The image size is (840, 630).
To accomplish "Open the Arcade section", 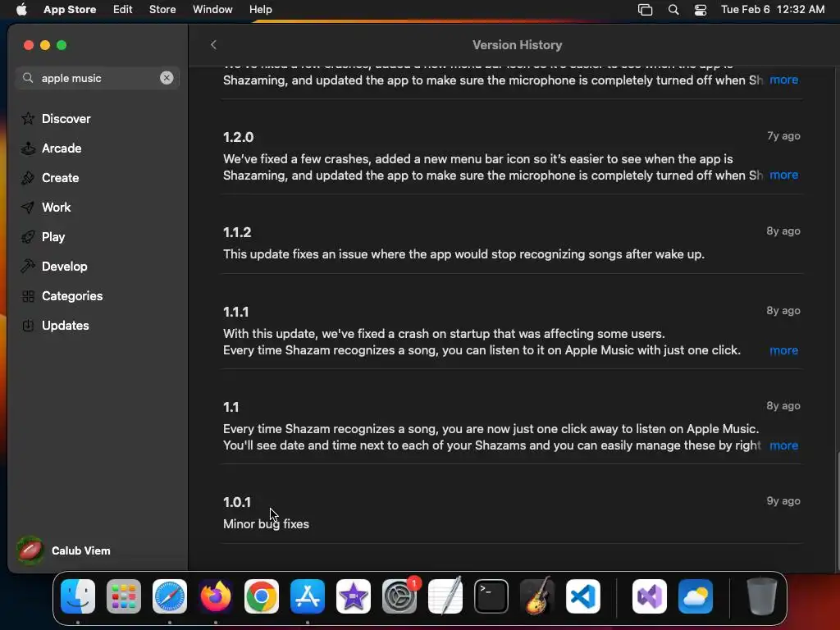I will [62, 148].
